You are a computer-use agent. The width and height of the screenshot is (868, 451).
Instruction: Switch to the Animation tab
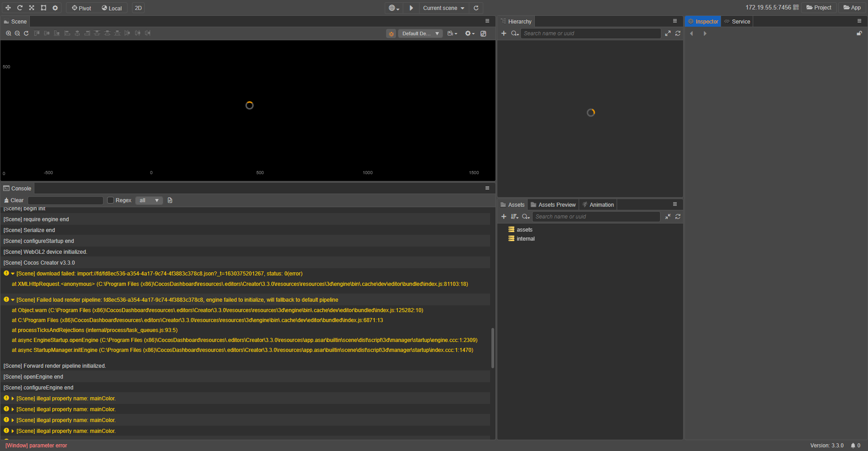[601, 204]
